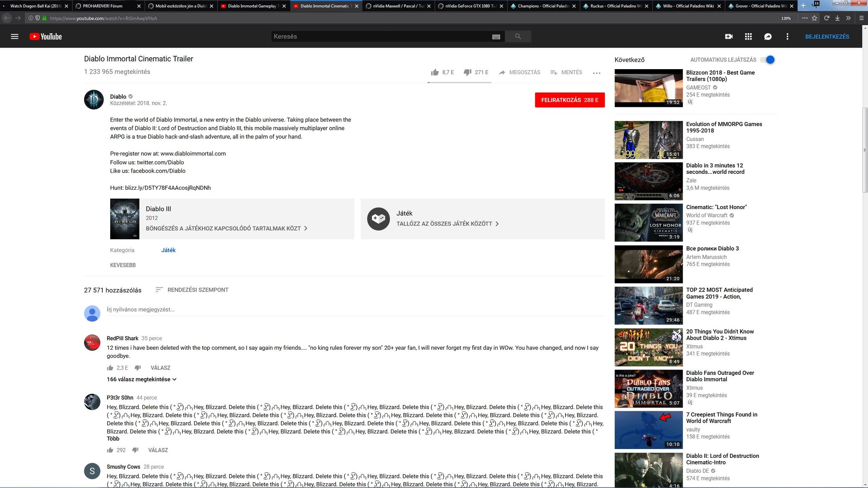
Task: Open the YouTube hamburger guide menu
Action: coord(15,36)
